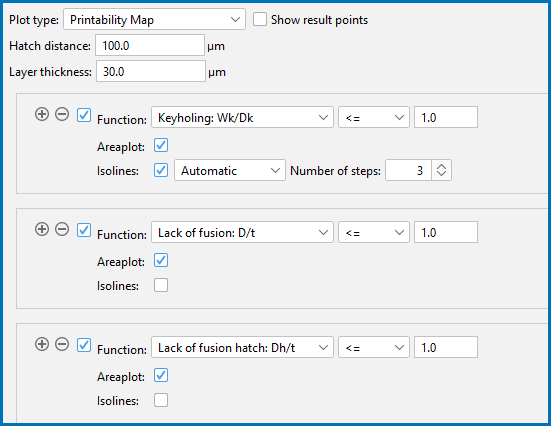
Task: Turn off Isolines for Keyholing
Action: pos(161,170)
